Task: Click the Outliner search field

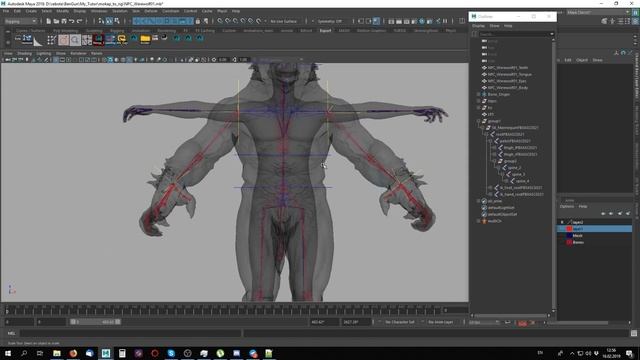Action: click(x=513, y=34)
